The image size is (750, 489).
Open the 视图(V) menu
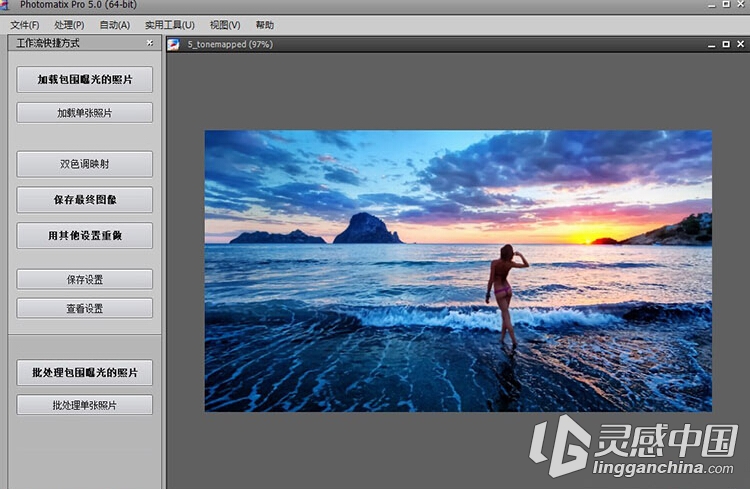(225, 25)
